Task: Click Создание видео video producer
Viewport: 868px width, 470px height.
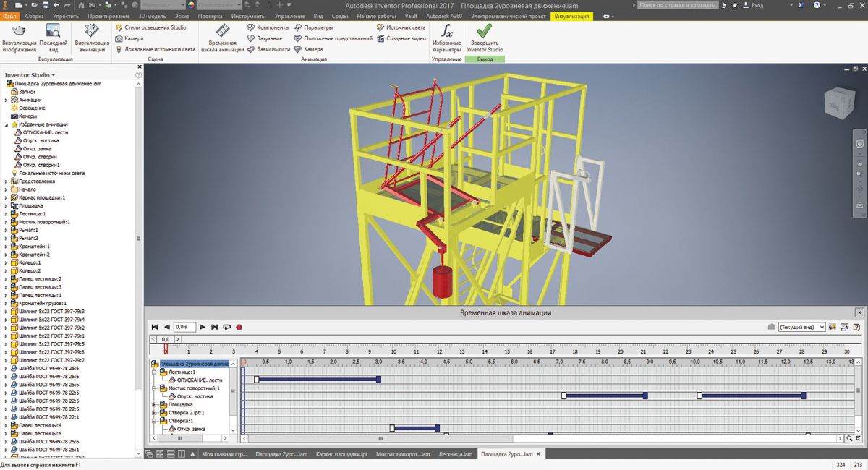Action: pos(401,38)
